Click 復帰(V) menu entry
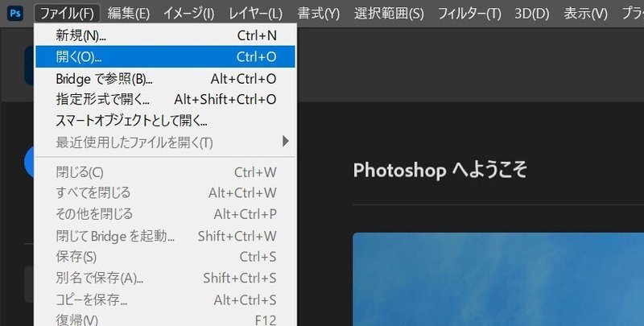644x326 pixels. click(165, 319)
